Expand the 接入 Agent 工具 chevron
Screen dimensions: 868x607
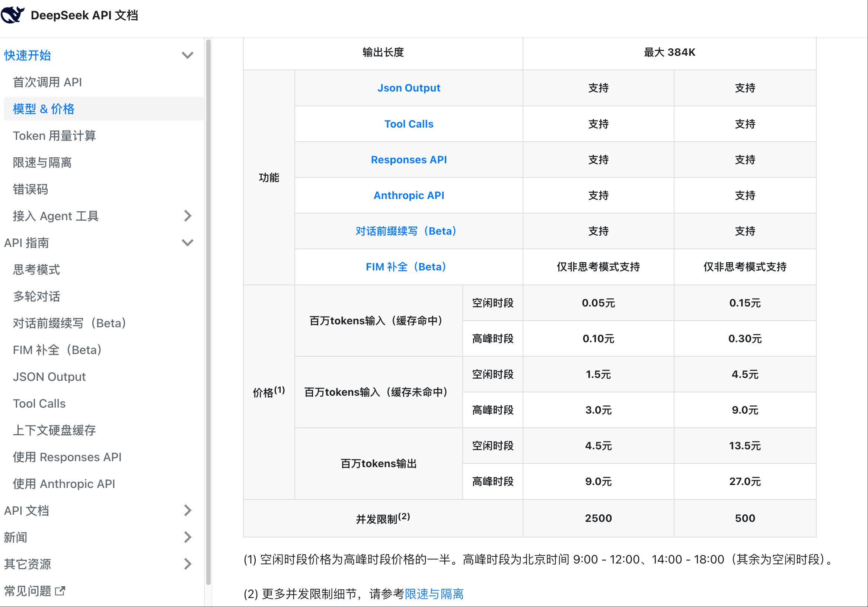(188, 216)
